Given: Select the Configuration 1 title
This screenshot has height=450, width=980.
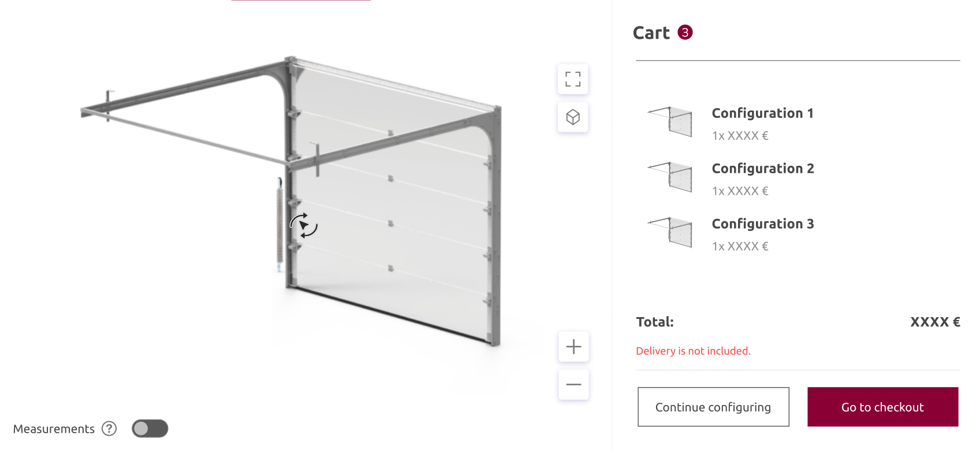Looking at the screenshot, I should [762, 113].
